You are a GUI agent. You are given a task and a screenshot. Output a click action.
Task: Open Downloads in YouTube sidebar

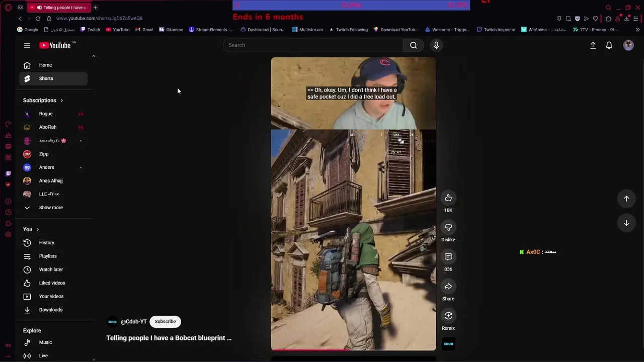(x=53, y=310)
